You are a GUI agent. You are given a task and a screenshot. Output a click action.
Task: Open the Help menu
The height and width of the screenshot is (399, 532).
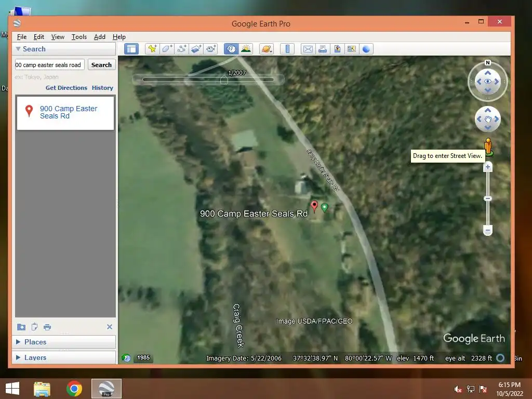[x=119, y=37]
